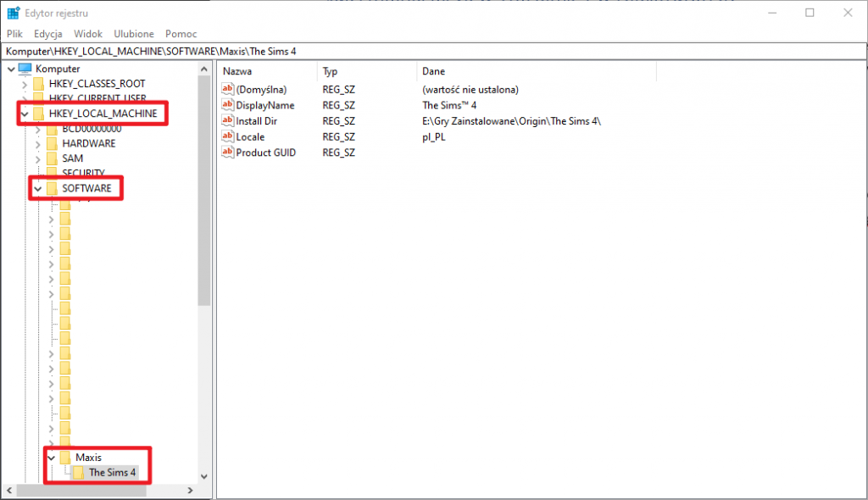The image size is (868, 500).
Task: Select the Product GUID value name
Action: pos(265,153)
